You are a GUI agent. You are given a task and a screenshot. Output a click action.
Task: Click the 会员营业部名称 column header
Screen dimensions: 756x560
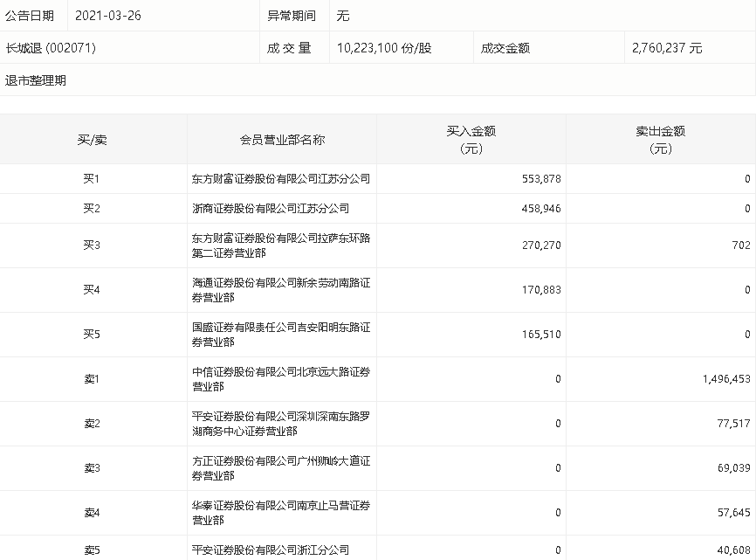(282, 140)
